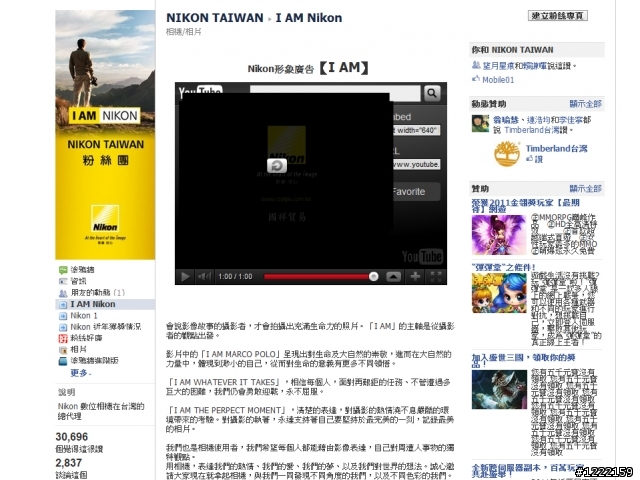Click the plus icon in player controls
The width and height of the screenshot is (640, 480).
click(415, 276)
